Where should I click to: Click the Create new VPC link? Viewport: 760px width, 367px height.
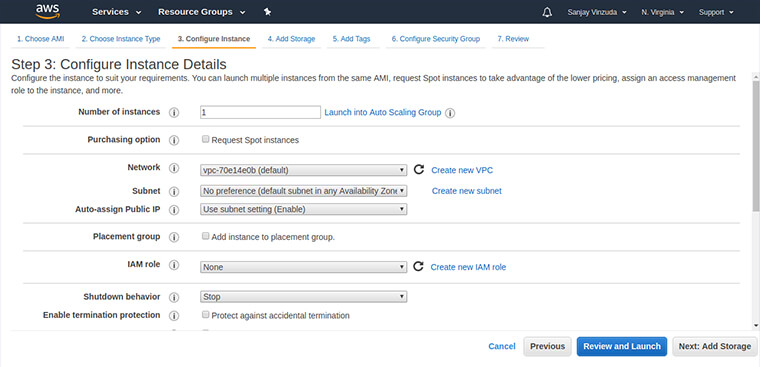pyautogui.click(x=462, y=170)
